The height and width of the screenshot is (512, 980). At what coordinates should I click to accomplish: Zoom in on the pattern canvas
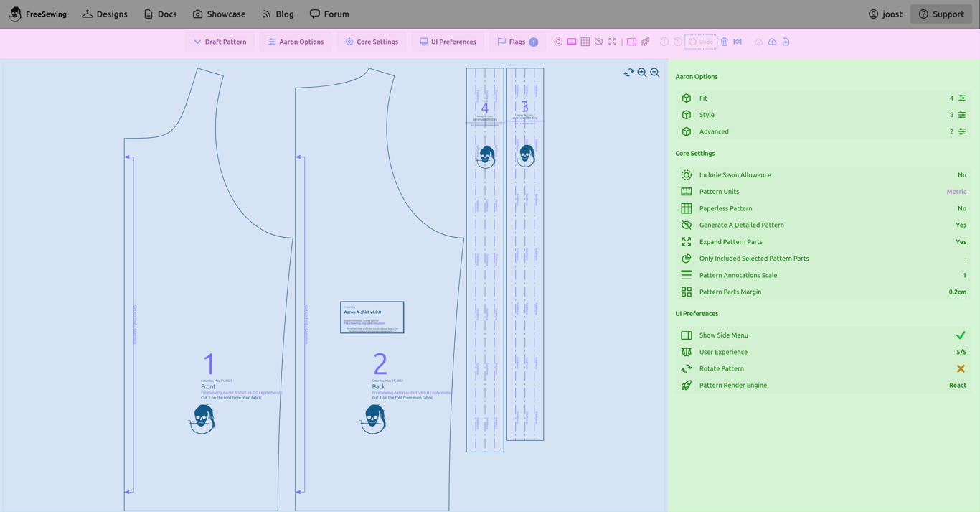tap(642, 73)
